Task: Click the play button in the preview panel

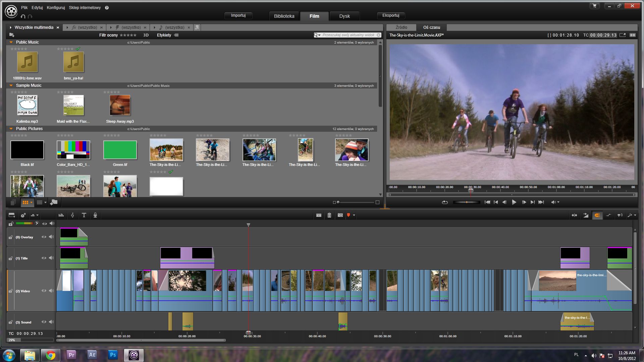Action: tap(513, 202)
